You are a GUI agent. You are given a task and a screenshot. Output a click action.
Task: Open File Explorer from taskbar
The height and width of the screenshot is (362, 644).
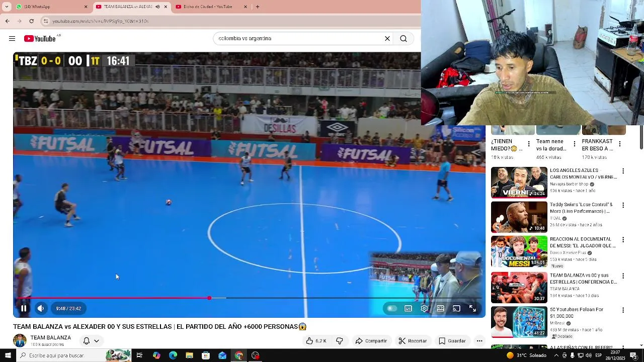[189, 355]
